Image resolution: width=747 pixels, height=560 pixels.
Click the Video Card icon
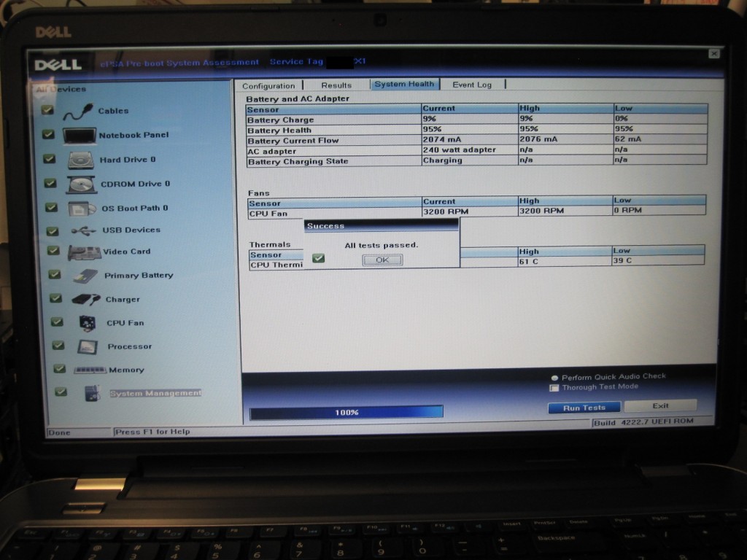[85, 252]
